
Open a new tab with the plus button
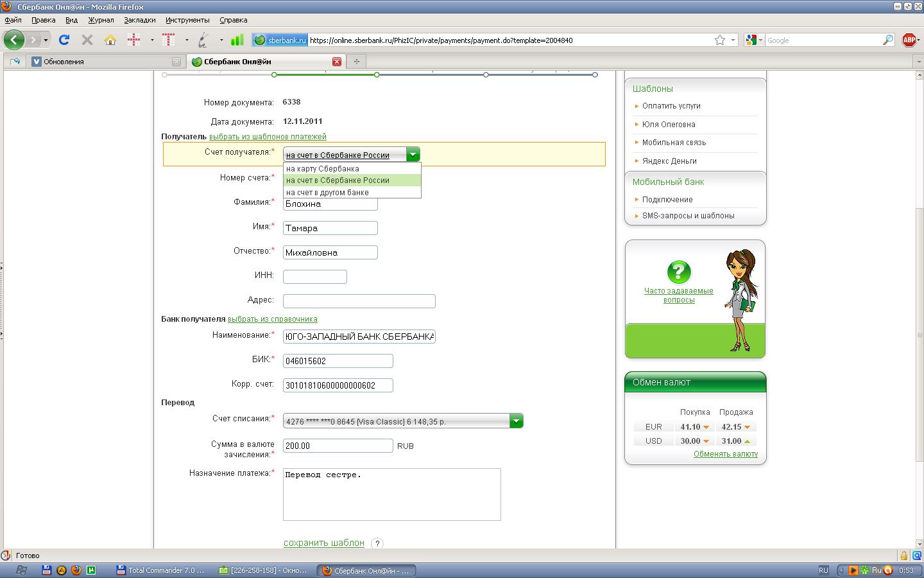(356, 61)
